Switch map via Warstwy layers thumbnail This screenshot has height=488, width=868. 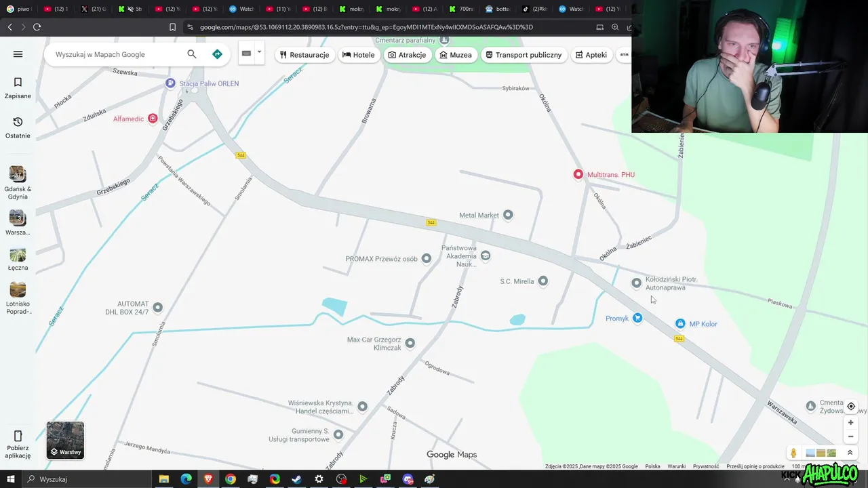pyautogui.click(x=65, y=440)
